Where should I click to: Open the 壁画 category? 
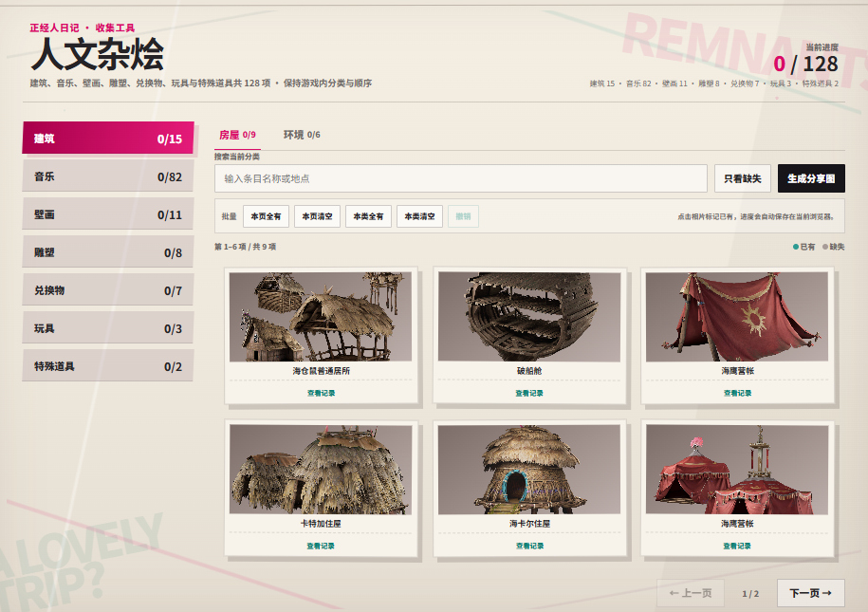(x=108, y=214)
